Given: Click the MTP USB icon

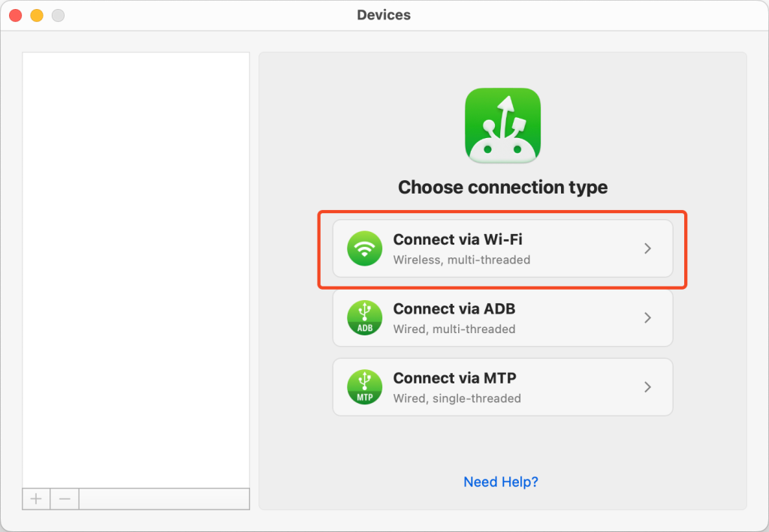Looking at the screenshot, I should click(364, 387).
